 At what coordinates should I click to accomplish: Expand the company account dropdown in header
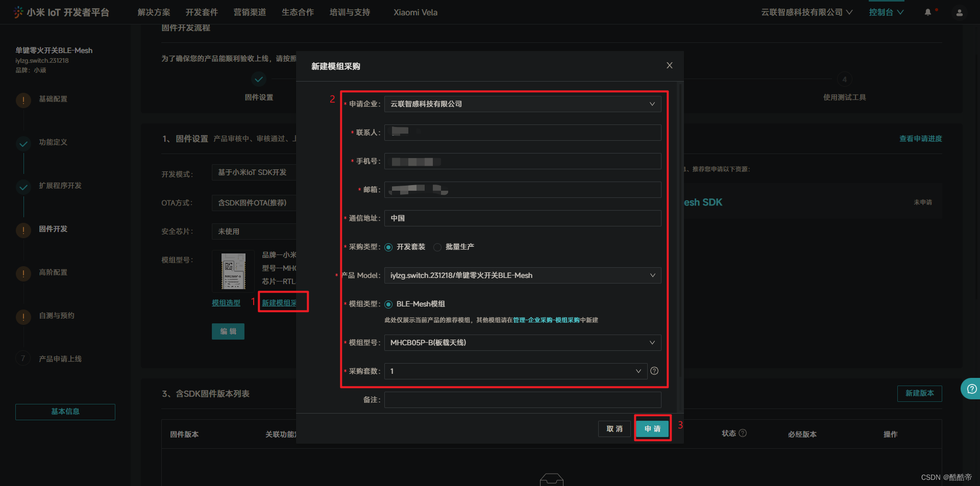[x=806, y=12]
